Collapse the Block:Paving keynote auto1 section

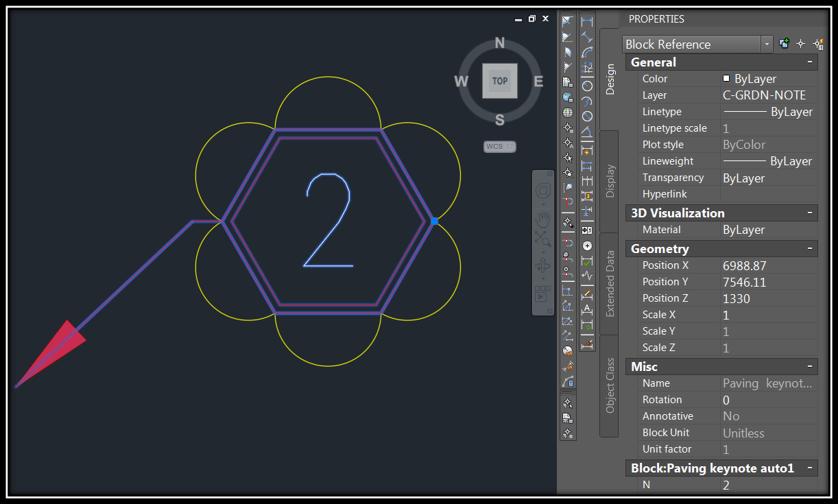click(811, 468)
